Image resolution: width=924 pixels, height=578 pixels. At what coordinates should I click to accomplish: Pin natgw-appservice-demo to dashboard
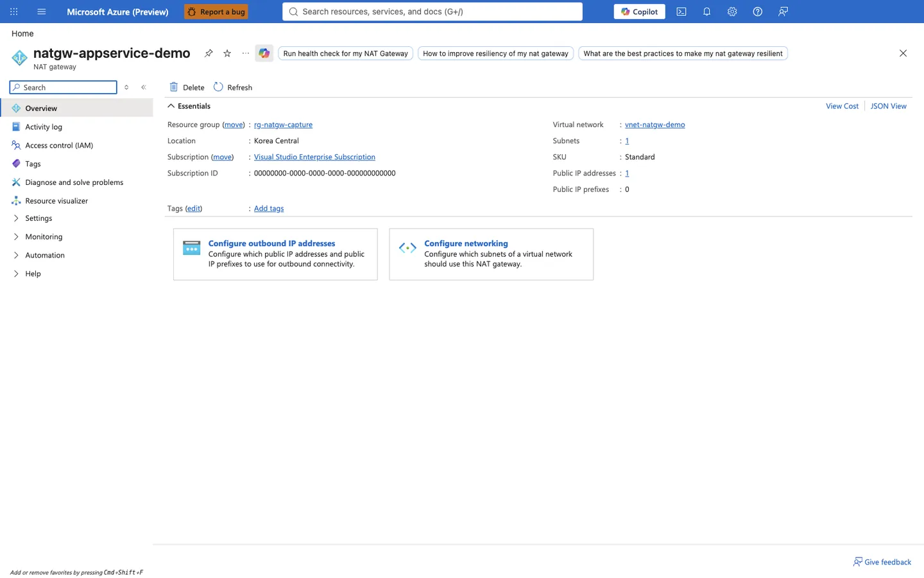coord(209,53)
